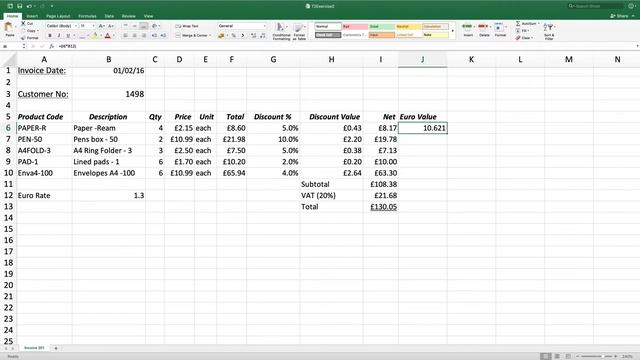The image size is (640, 360).
Task: Increase font size with larger A
Action: point(101,26)
